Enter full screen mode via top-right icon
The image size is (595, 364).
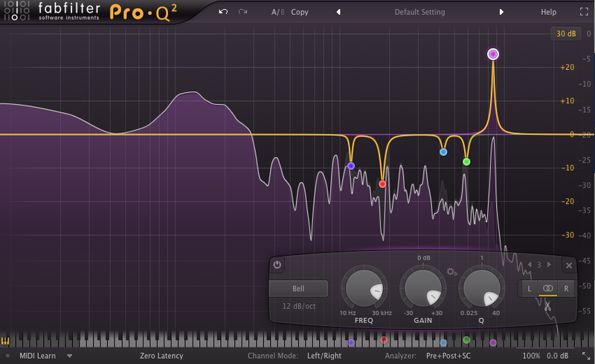583,13
